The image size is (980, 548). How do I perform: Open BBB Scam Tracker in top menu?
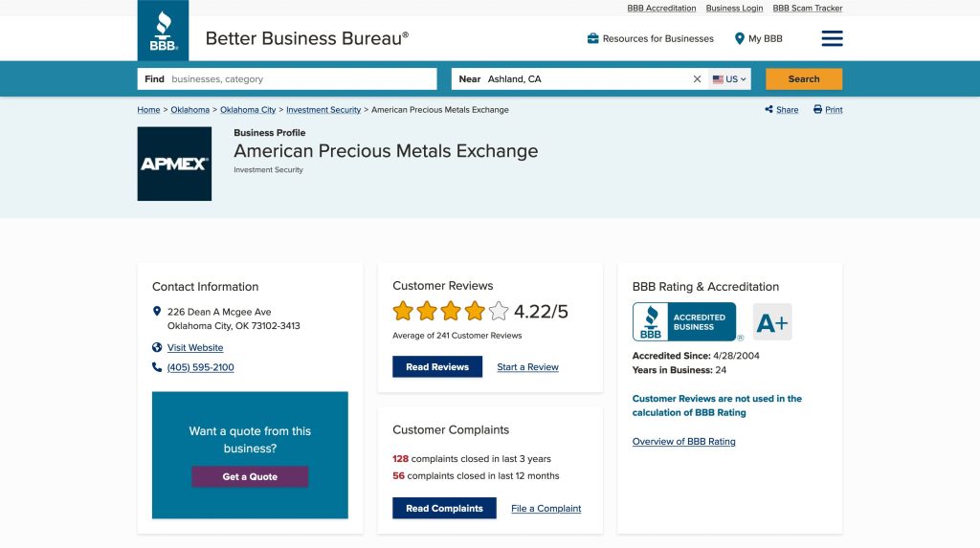pyautogui.click(x=807, y=9)
